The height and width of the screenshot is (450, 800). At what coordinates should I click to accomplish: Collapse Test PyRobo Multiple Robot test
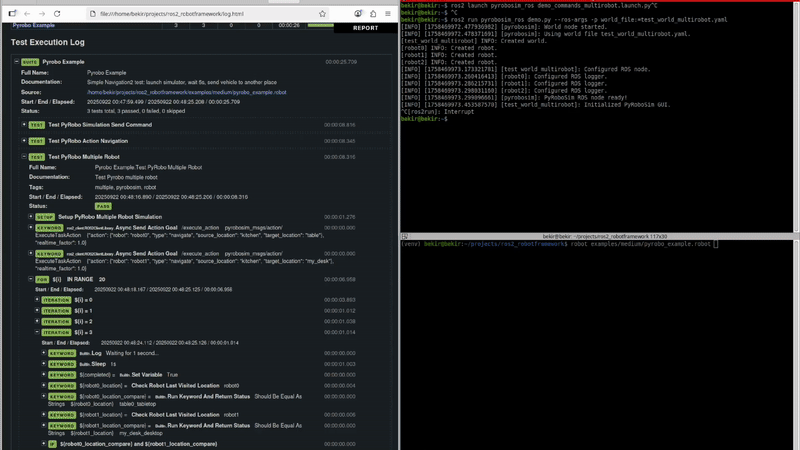click(25, 157)
